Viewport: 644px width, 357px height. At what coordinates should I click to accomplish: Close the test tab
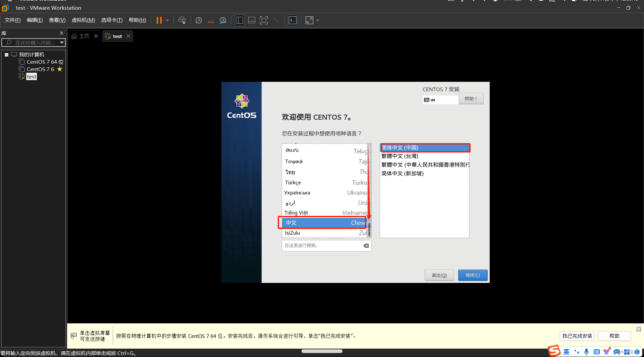tap(128, 36)
